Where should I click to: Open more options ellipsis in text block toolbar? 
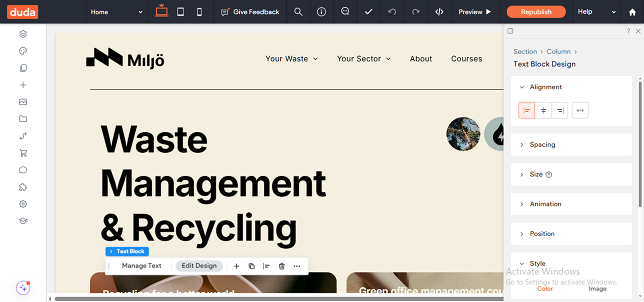pyautogui.click(x=297, y=266)
